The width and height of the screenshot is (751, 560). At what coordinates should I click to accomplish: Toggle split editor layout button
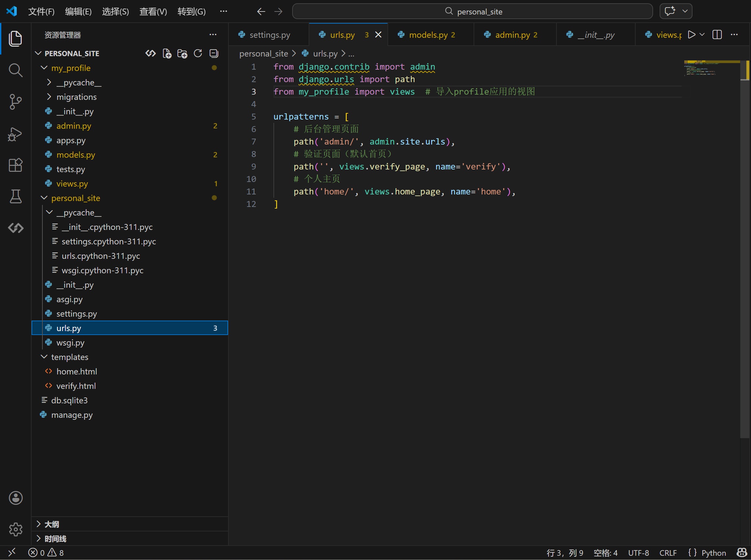(717, 34)
